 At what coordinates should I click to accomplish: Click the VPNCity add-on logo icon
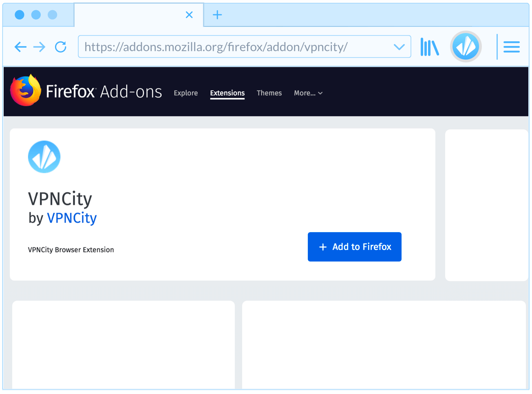point(44,157)
